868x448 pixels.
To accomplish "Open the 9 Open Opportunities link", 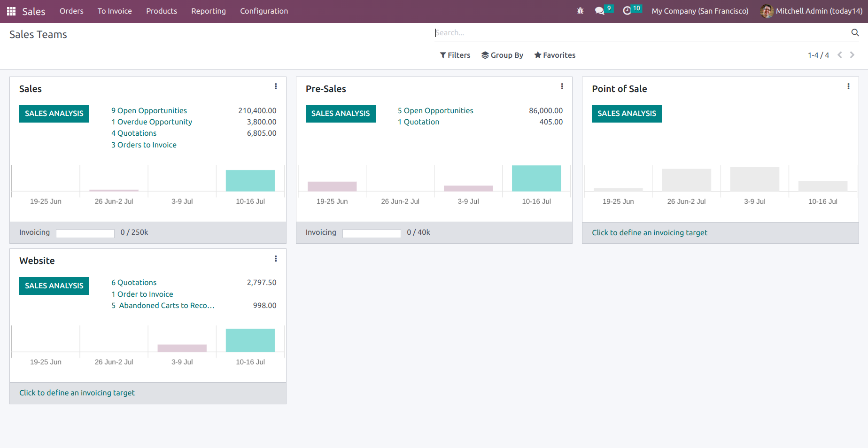I will (149, 110).
